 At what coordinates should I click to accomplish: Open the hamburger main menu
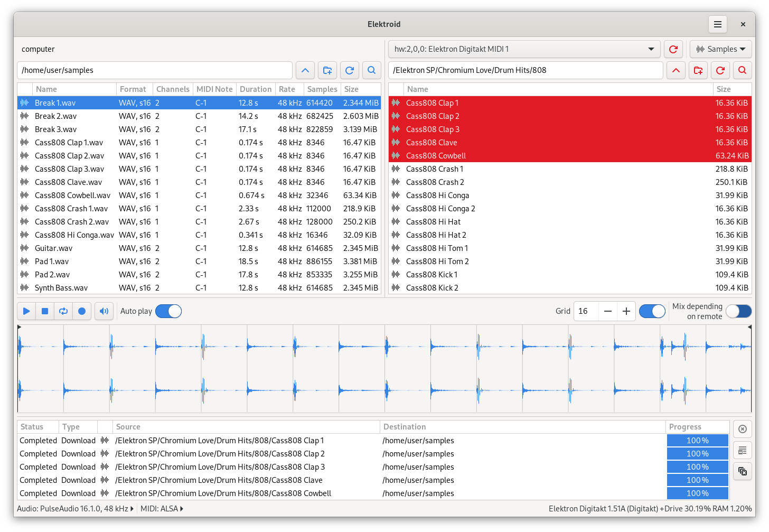click(x=717, y=24)
